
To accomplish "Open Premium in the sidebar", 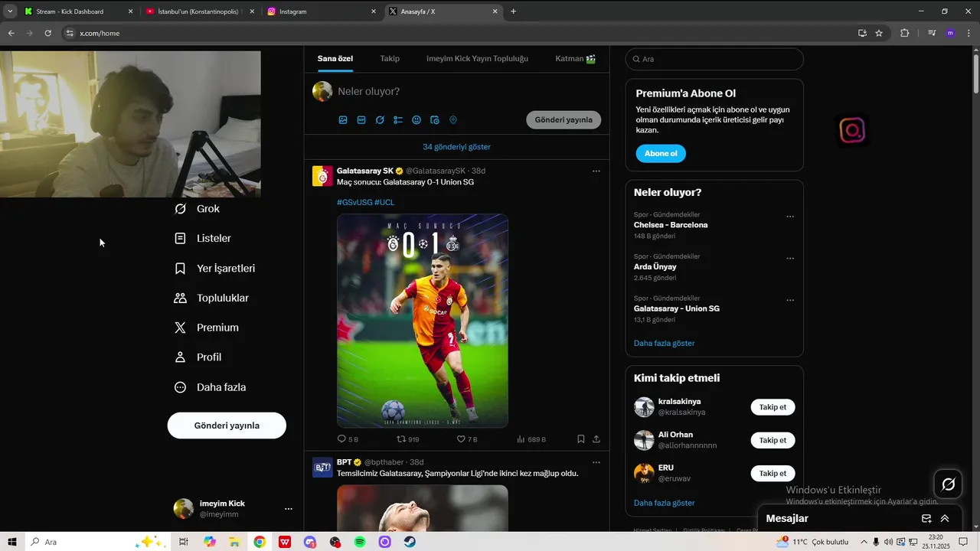I will pos(207,328).
